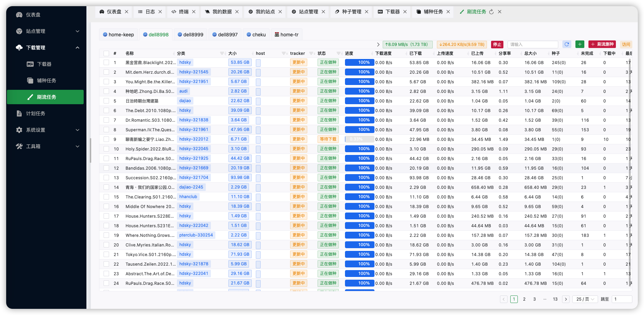The image size is (644, 315).
Task: Click the 请输入 search input field
Action: click(533, 45)
